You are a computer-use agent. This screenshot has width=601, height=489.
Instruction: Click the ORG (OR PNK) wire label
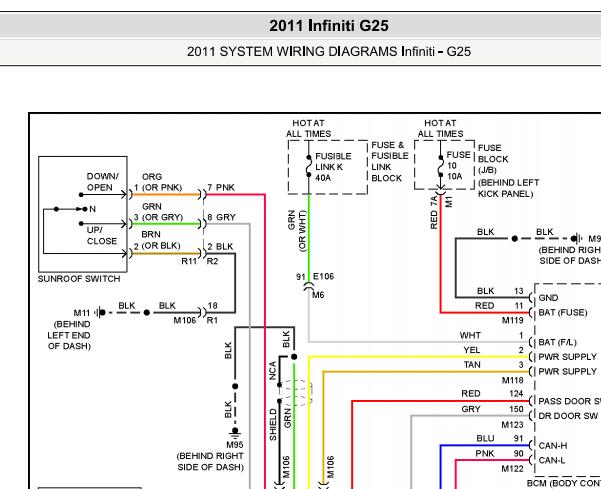coord(161,182)
